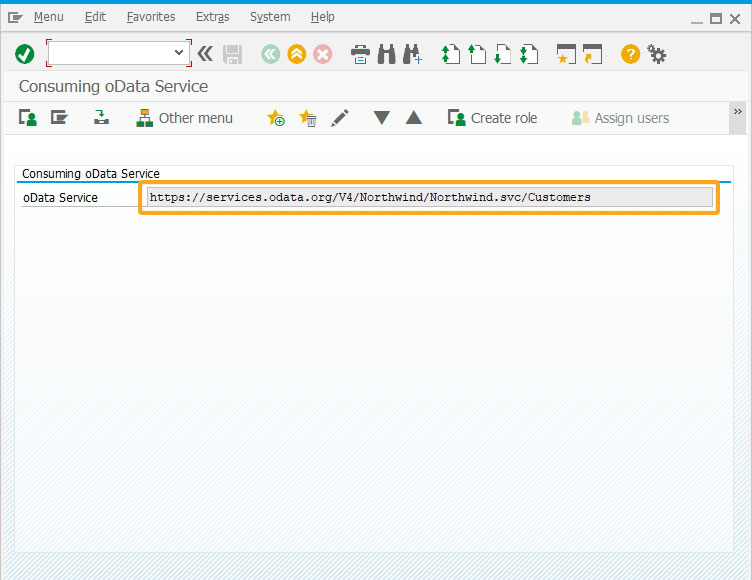Click the Save floppy disk icon

233,54
